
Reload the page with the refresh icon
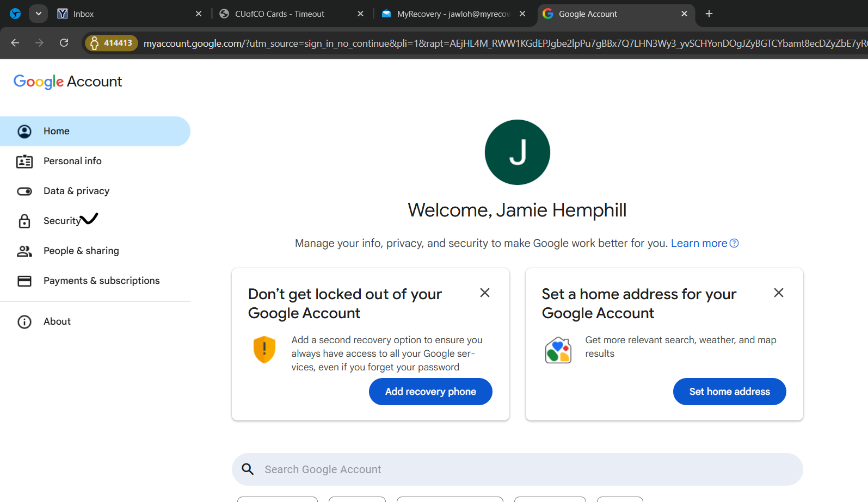point(64,43)
